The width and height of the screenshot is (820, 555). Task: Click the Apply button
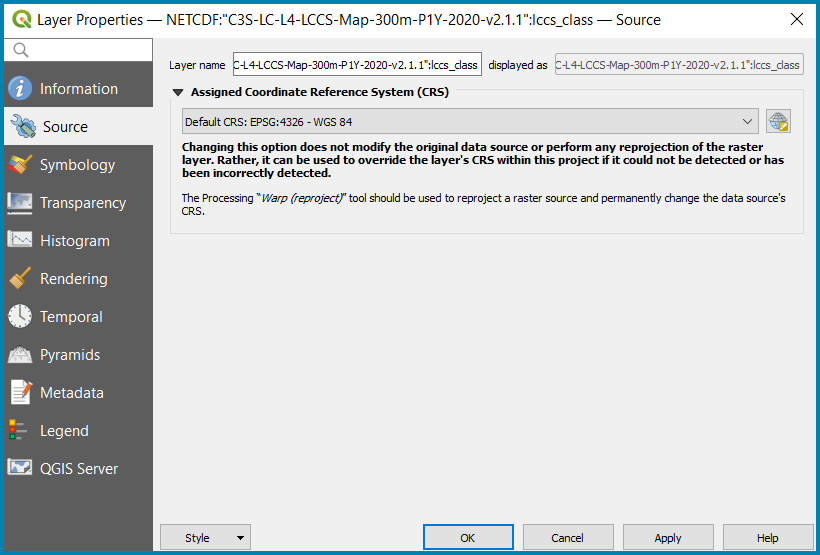click(668, 538)
